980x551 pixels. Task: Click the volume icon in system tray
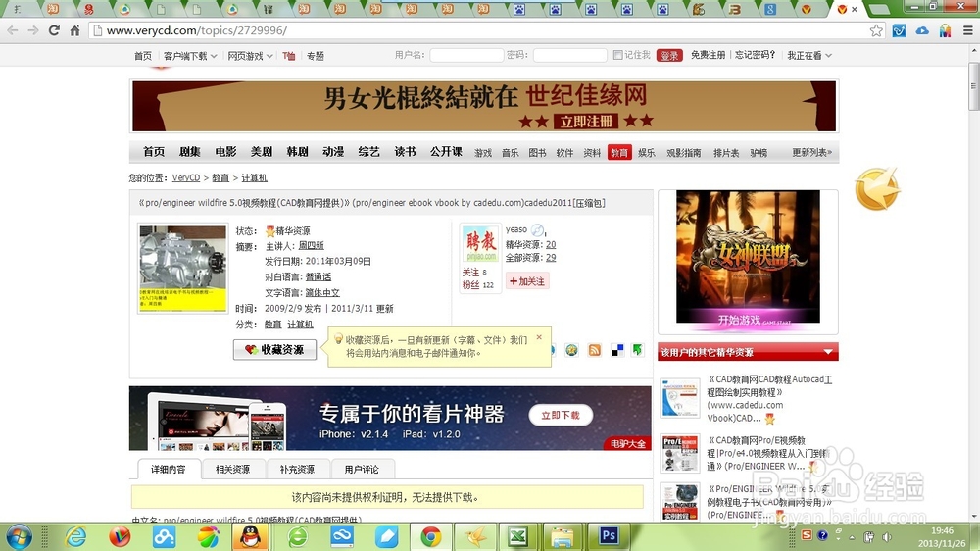[x=887, y=536]
